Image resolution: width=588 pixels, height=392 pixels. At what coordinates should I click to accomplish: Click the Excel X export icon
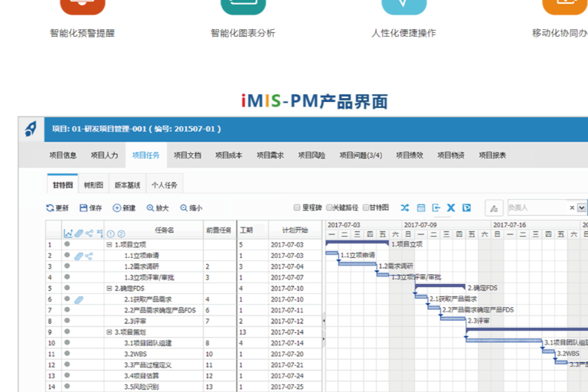click(x=451, y=207)
